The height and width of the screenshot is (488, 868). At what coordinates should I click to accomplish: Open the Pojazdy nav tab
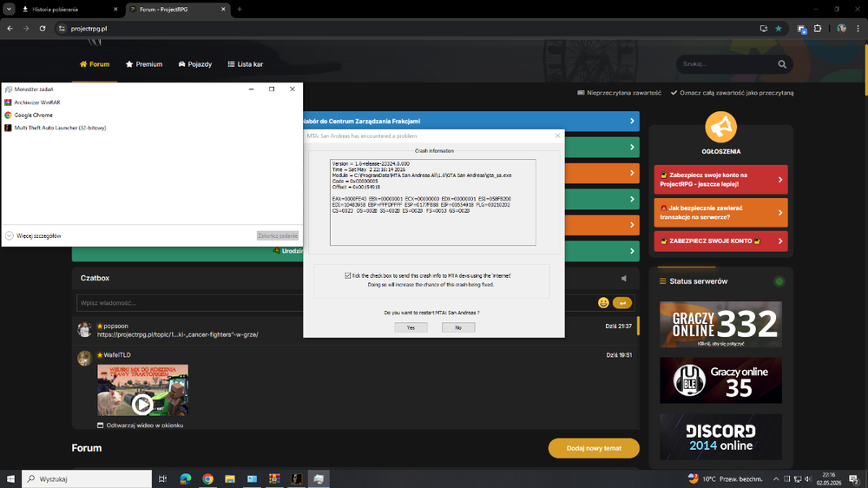pos(194,64)
